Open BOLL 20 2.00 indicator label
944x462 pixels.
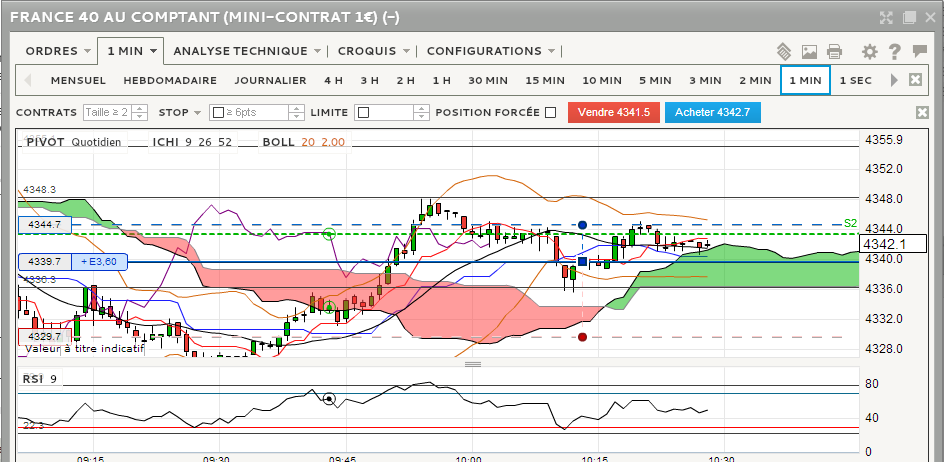[303, 142]
